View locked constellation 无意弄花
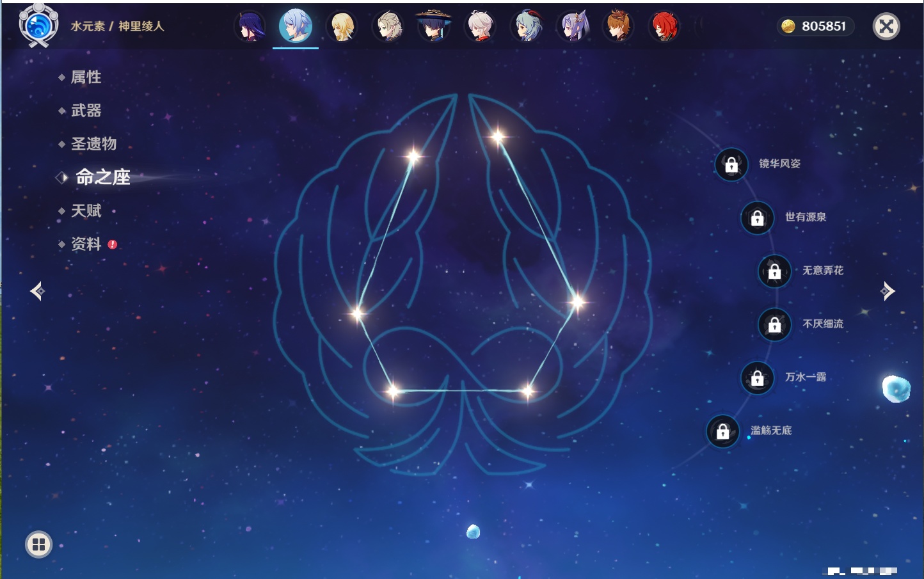 [x=775, y=271]
